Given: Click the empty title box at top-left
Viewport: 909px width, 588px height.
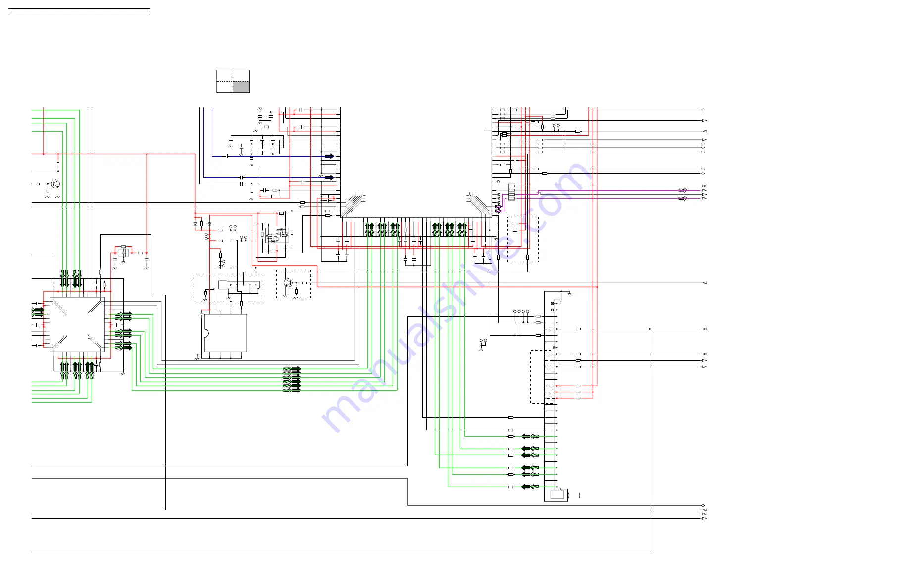Looking at the screenshot, I should [79, 12].
